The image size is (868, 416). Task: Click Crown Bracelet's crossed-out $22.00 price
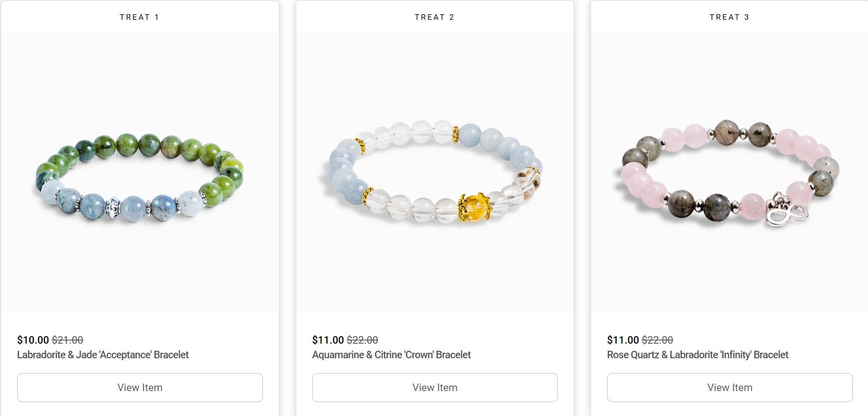[x=362, y=340]
